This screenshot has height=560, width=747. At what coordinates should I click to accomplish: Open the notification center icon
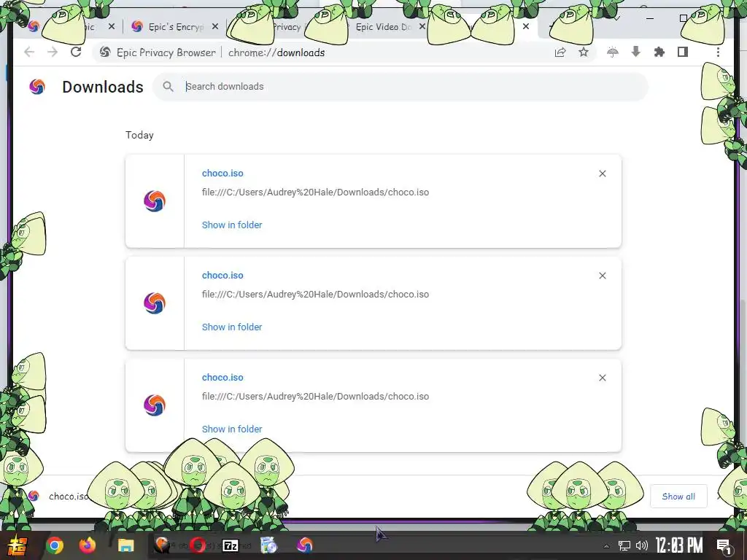pos(724,545)
